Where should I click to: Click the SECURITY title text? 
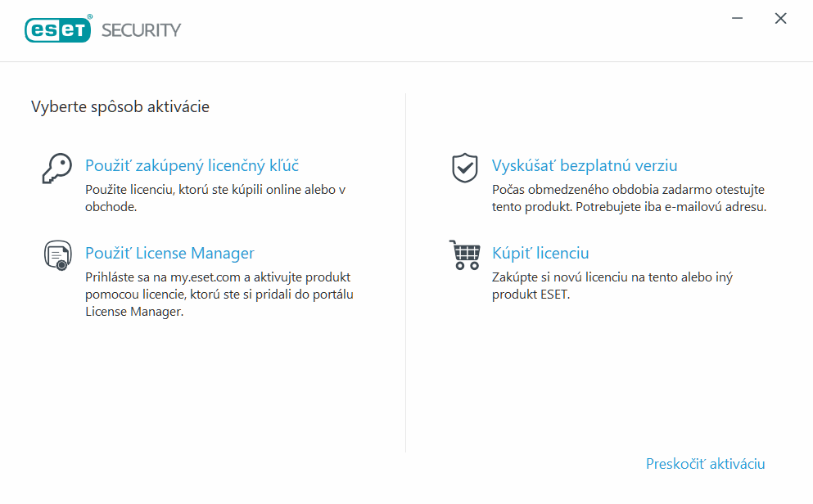141,30
